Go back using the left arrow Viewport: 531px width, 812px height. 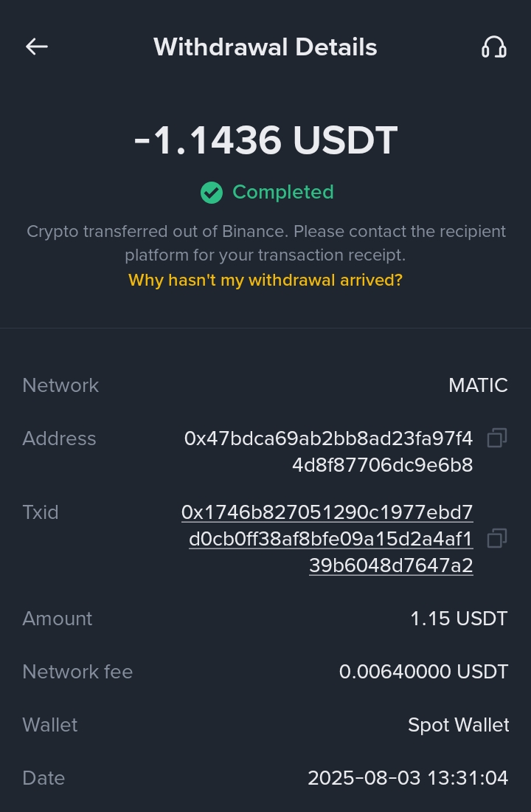coord(37,47)
